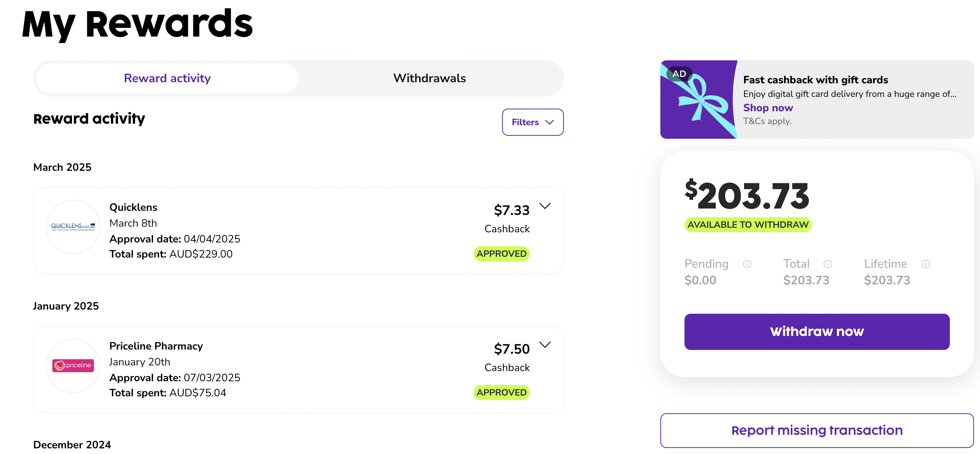Click the Priceline APPROVED status badge

pos(501,392)
